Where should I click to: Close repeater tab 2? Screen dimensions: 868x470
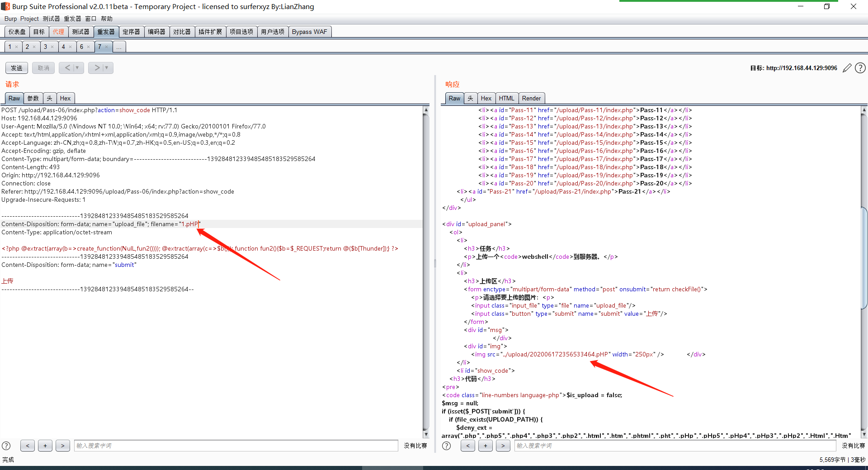pos(34,47)
